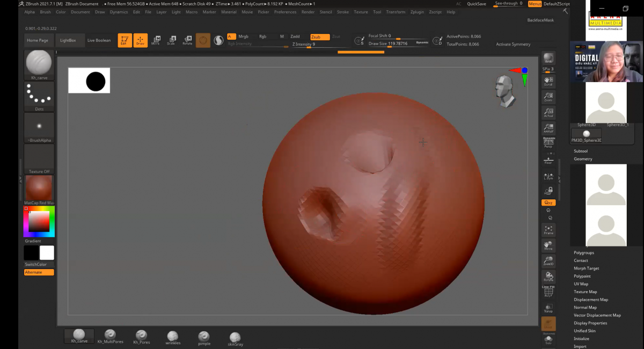The image size is (644, 349).
Task: Toggle the Zsub mode
Action: tap(320, 37)
